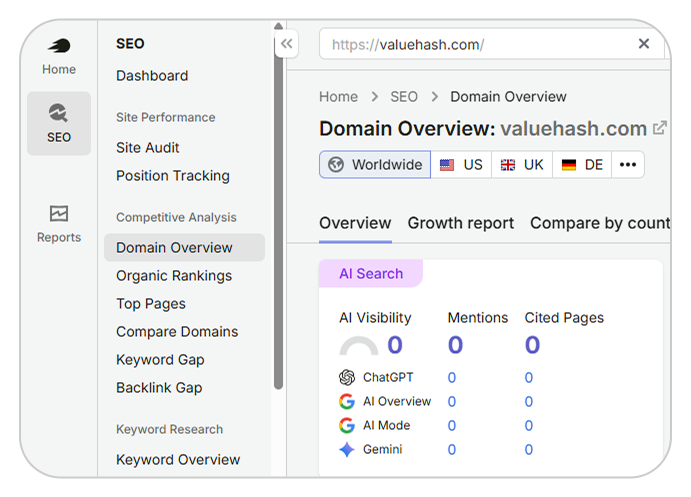691x497 pixels.
Task: Open Compare Domains in the sidebar
Action: tap(177, 332)
